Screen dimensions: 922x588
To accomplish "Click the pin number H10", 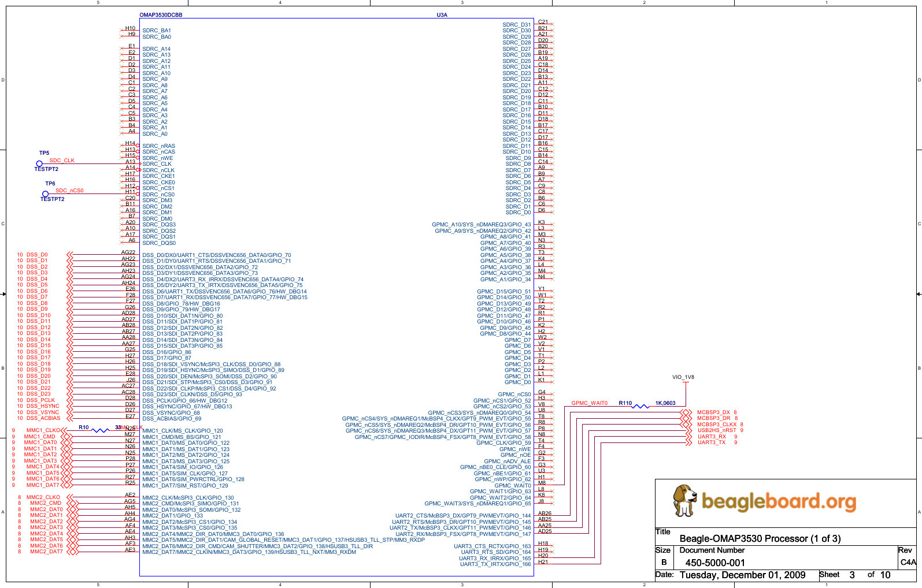I will 131,28.
